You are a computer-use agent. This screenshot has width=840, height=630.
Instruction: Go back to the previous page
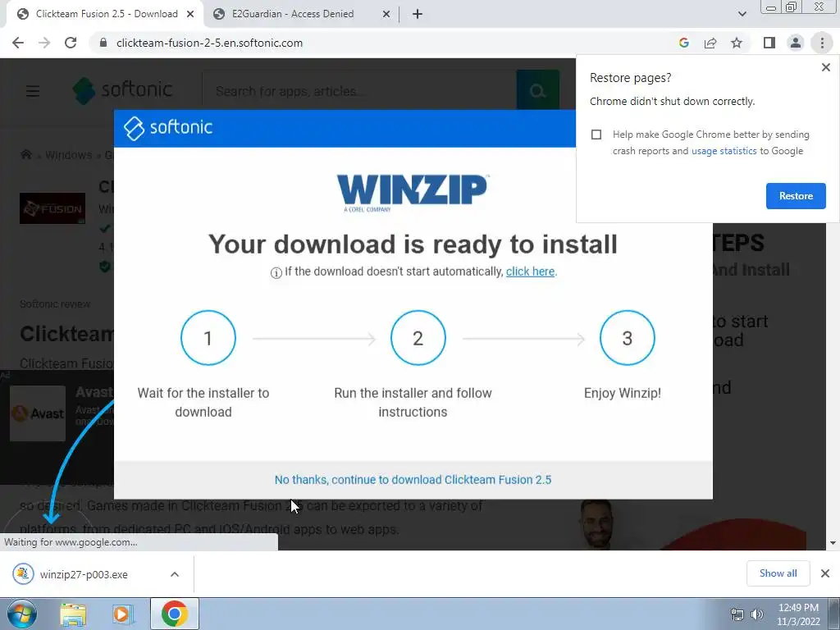coord(18,43)
